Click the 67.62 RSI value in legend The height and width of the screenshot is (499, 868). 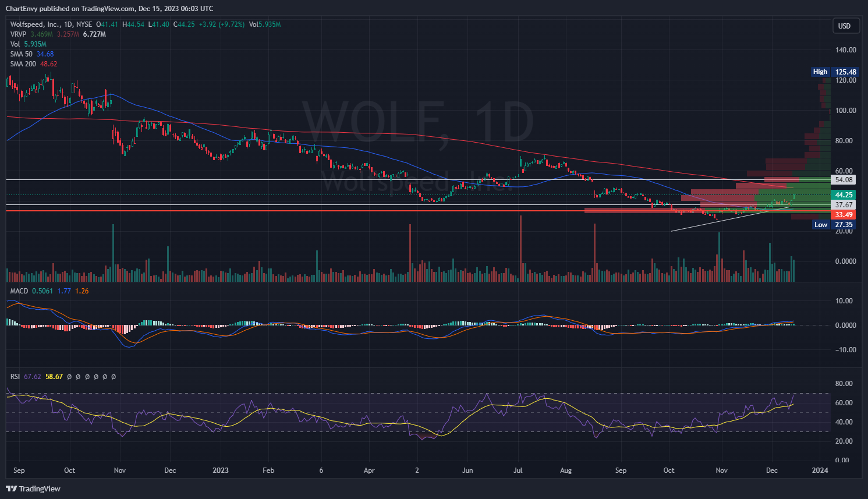coord(33,377)
